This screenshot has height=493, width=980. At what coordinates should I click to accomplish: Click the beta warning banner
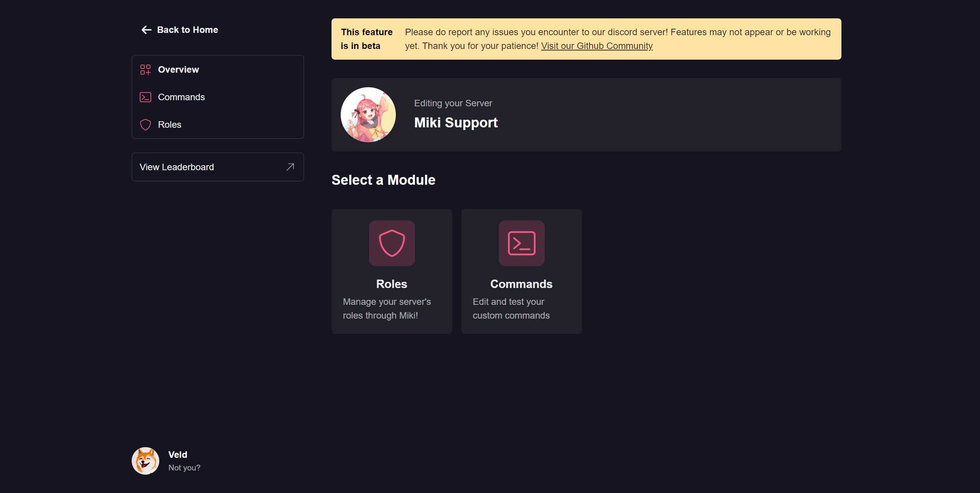coord(586,38)
